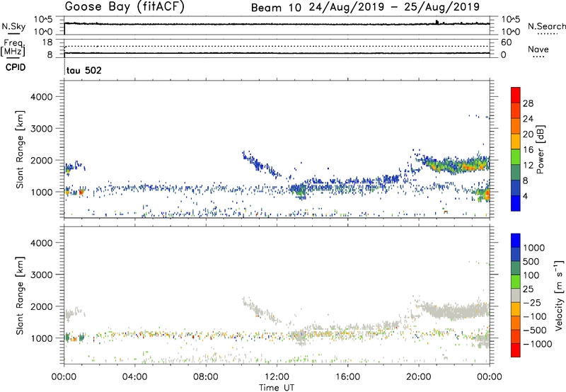Click the 28 dB label on the power colorbar

(528, 103)
